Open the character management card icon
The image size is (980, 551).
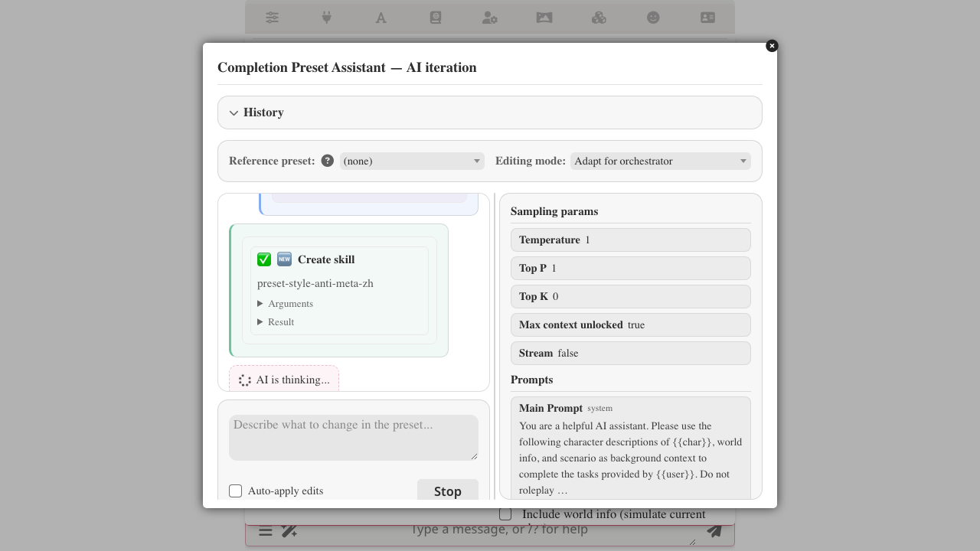[x=708, y=18]
